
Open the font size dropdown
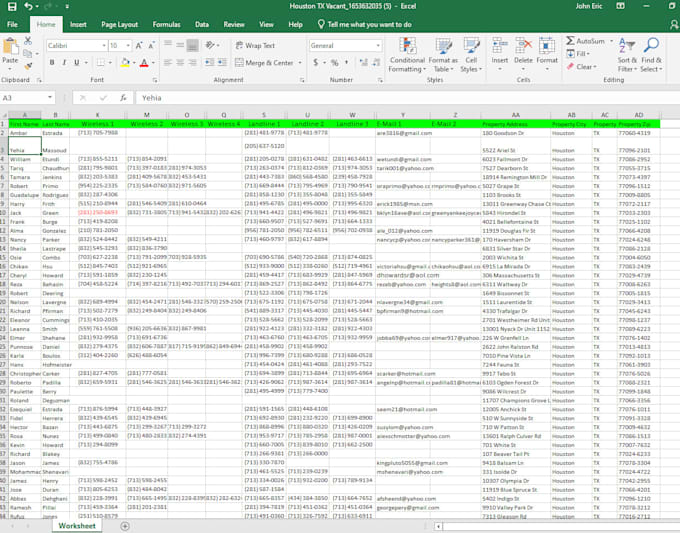[x=128, y=46]
